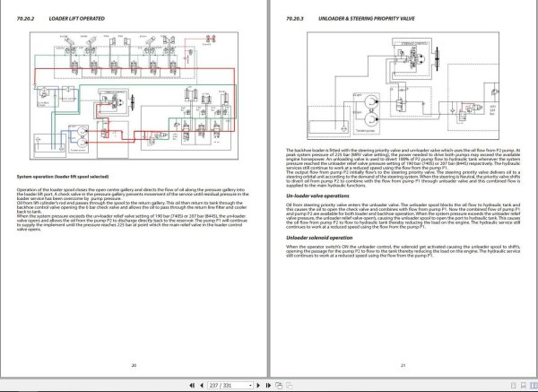Go to the first page
538x392 pixels.
pyautogui.click(x=192, y=386)
